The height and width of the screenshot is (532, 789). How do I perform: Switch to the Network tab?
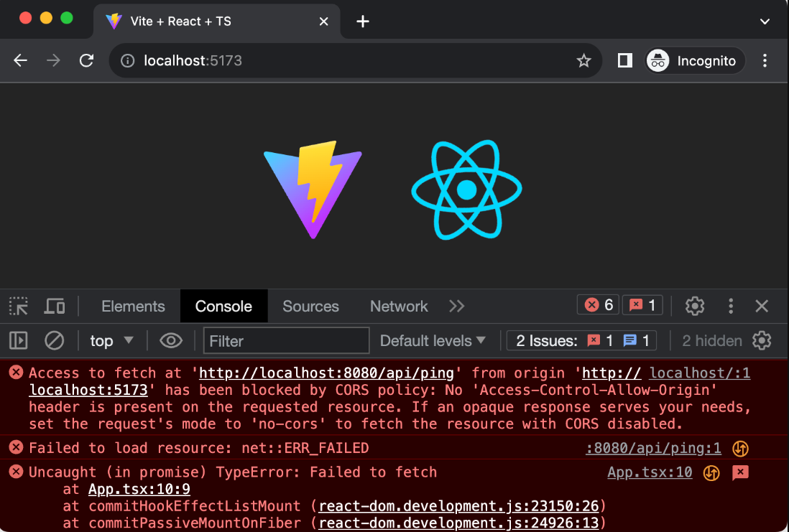pos(398,306)
